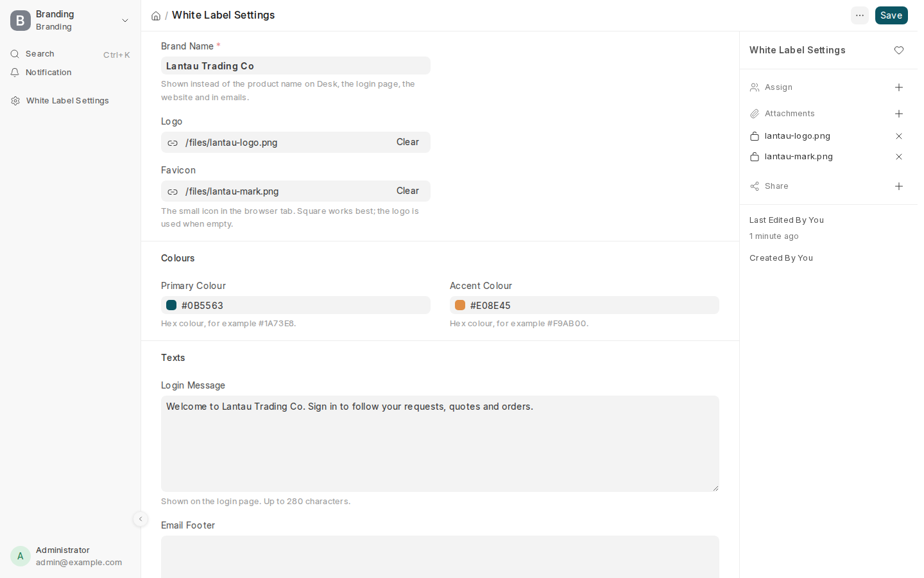
Task: Click the Assign label in sidebar
Action: (x=778, y=87)
